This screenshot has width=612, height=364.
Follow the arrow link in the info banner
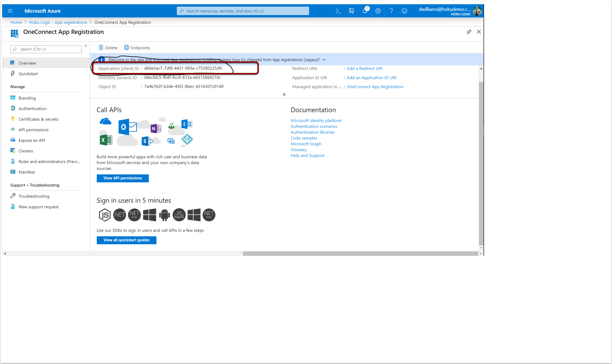(323, 60)
